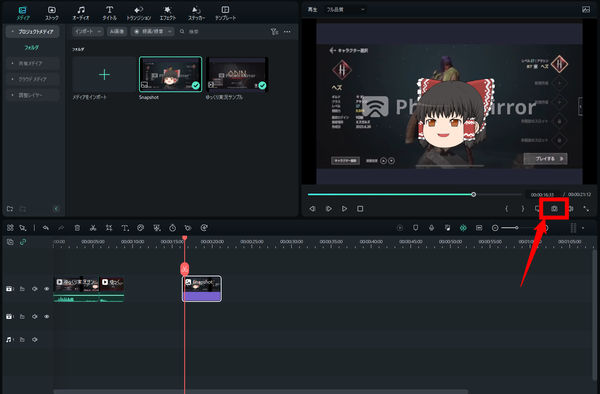Select the Snapshot media thumbnail
600x394 pixels.
171,74
